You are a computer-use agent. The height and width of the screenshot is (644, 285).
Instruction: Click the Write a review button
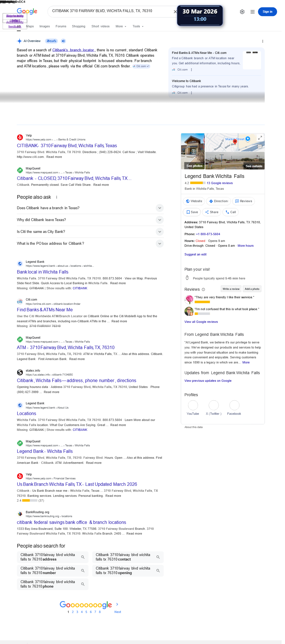point(231,289)
